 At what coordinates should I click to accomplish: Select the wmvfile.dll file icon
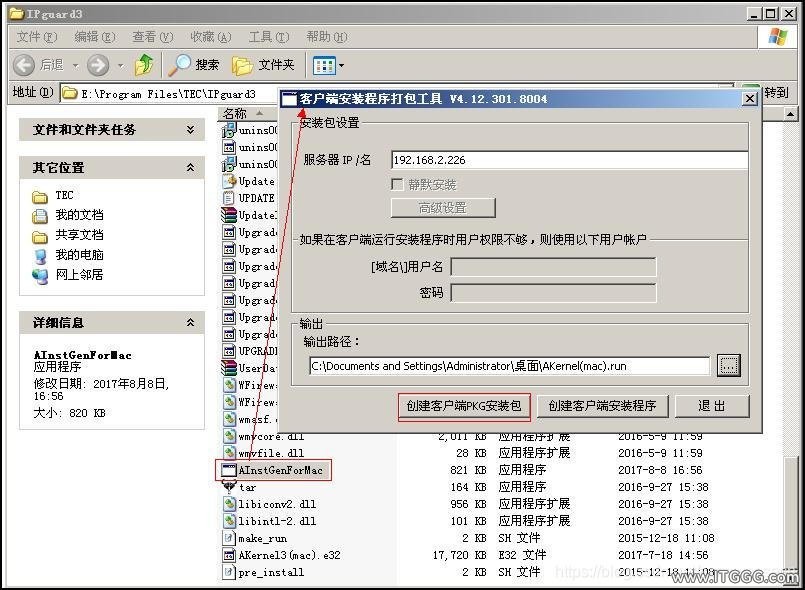point(229,453)
